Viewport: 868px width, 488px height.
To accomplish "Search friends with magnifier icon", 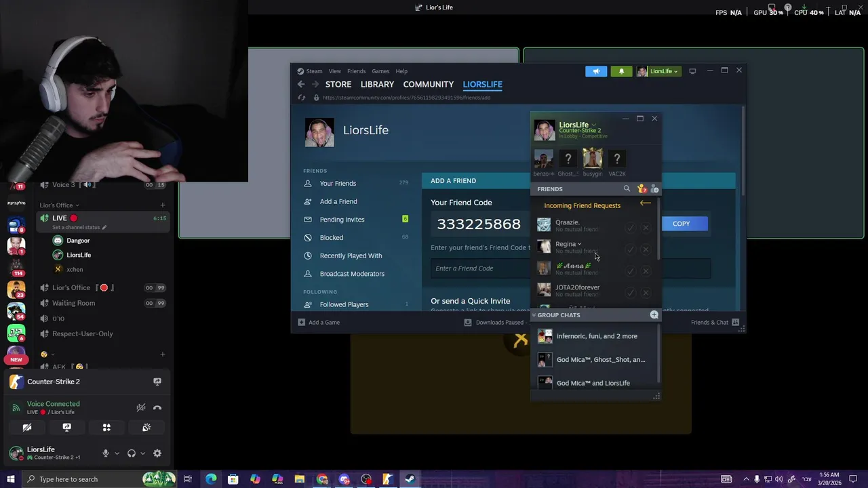I will tap(627, 189).
